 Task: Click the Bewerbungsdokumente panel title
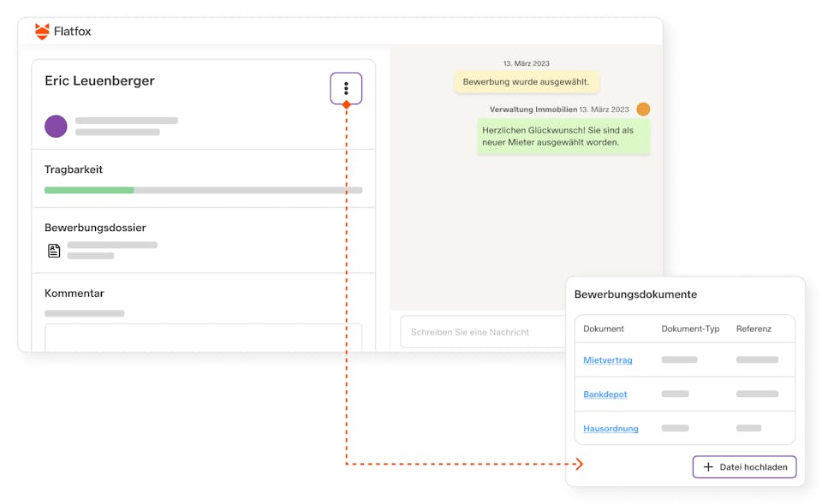[635, 294]
